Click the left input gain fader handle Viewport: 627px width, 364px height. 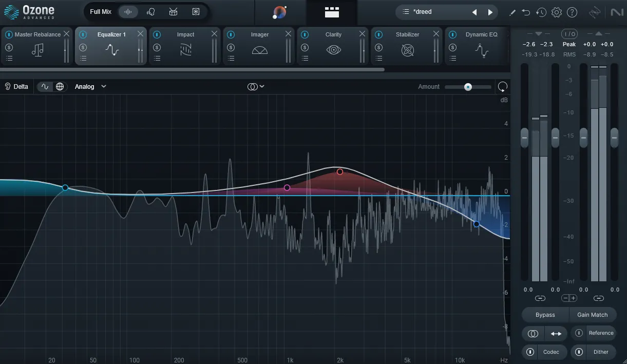(x=524, y=138)
